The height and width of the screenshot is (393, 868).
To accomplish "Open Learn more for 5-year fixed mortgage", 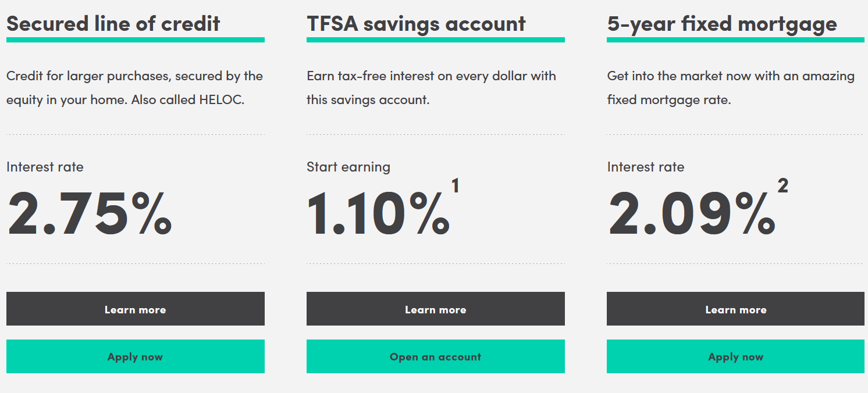I will (735, 309).
